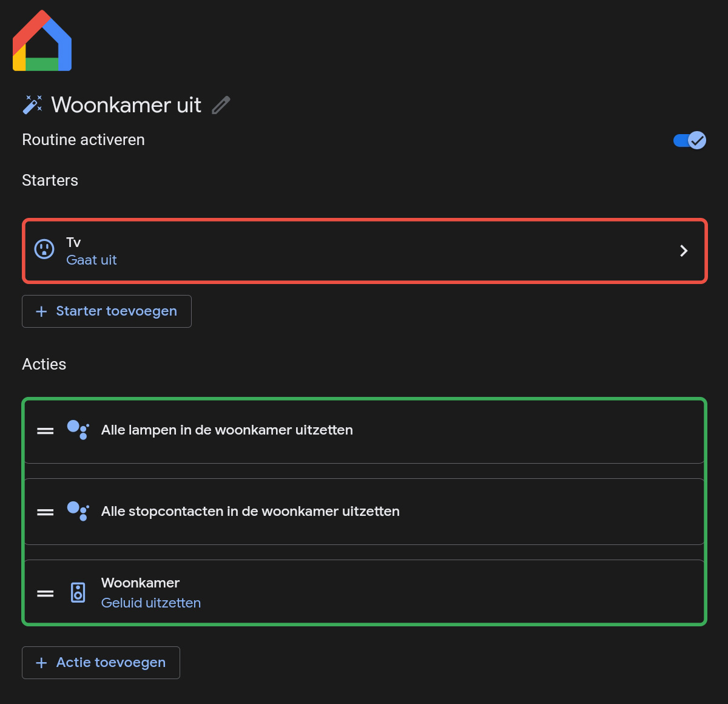Open details of the Tv starter
The width and height of the screenshot is (728, 704).
pyautogui.click(x=364, y=251)
